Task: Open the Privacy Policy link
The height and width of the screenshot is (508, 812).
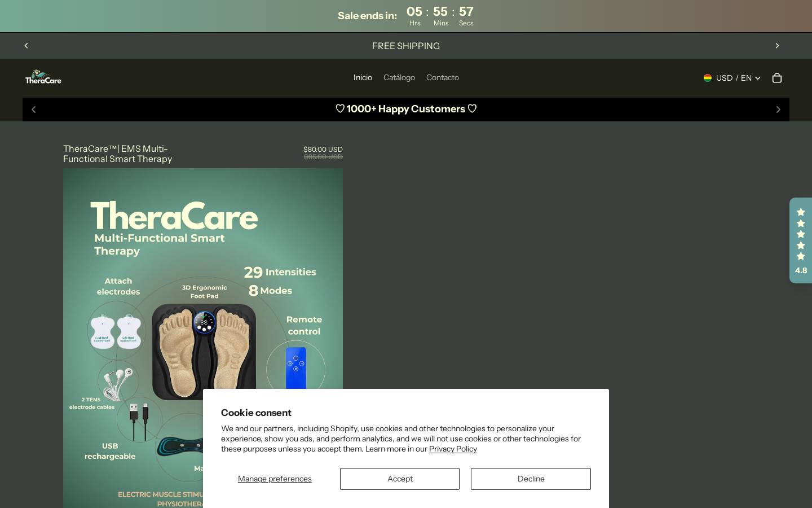Action: pyautogui.click(x=453, y=449)
